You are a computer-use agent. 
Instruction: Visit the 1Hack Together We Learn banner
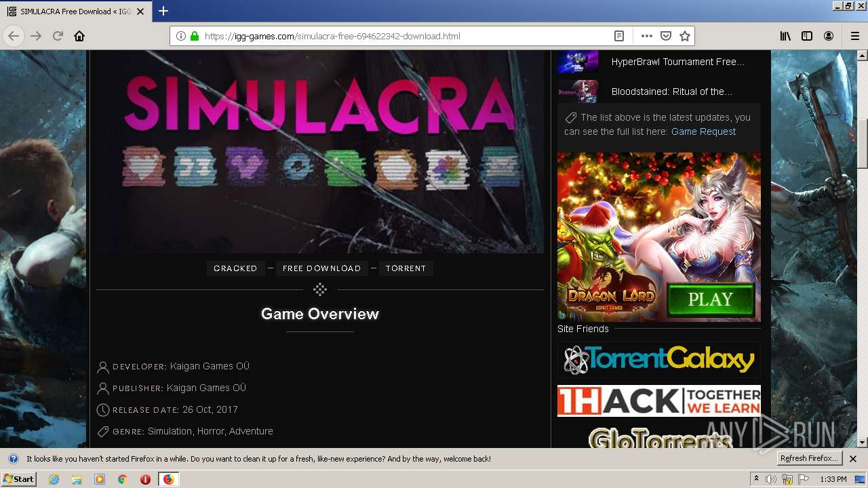click(659, 401)
